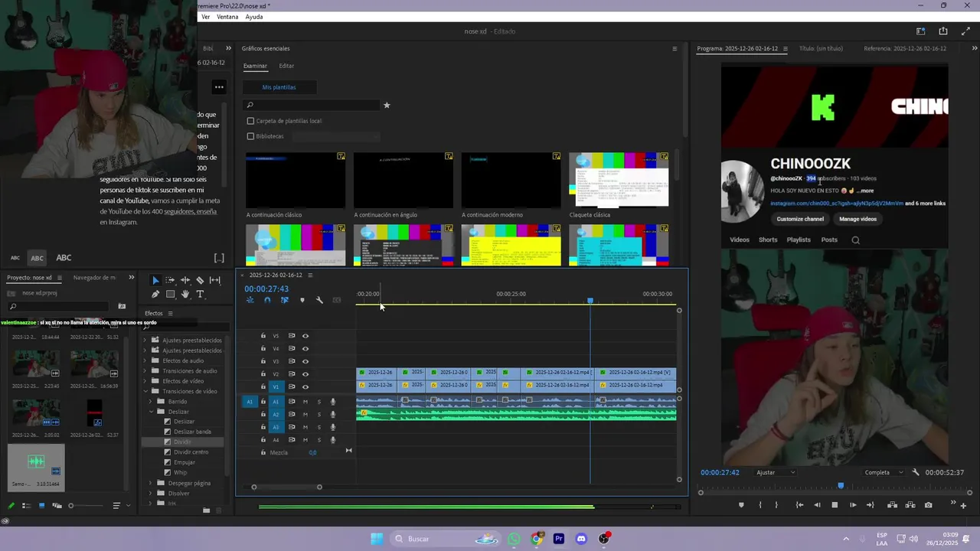
Task: Expand Transiciones de audio folder
Action: coord(146,371)
